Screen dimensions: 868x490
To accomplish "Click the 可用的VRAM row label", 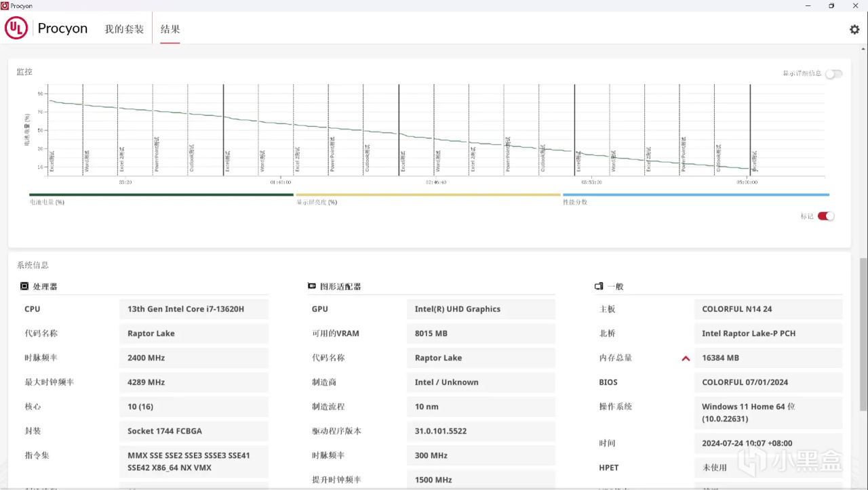I will click(x=336, y=333).
